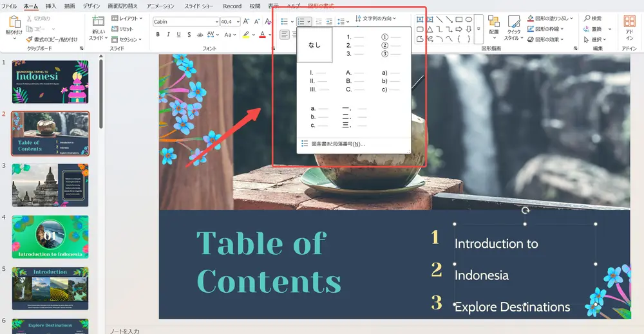
Task: Open the character spacing AV dropdown
Action: pos(217,35)
